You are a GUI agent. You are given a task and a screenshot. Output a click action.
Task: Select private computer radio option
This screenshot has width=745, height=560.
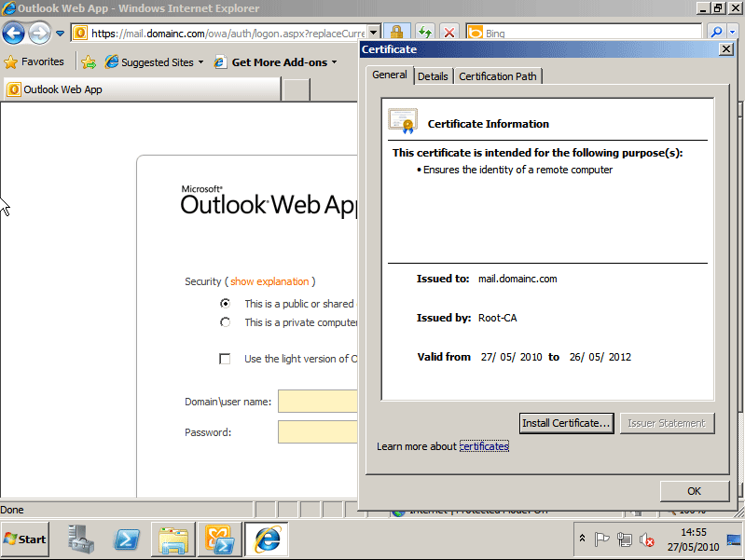coord(226,322)
